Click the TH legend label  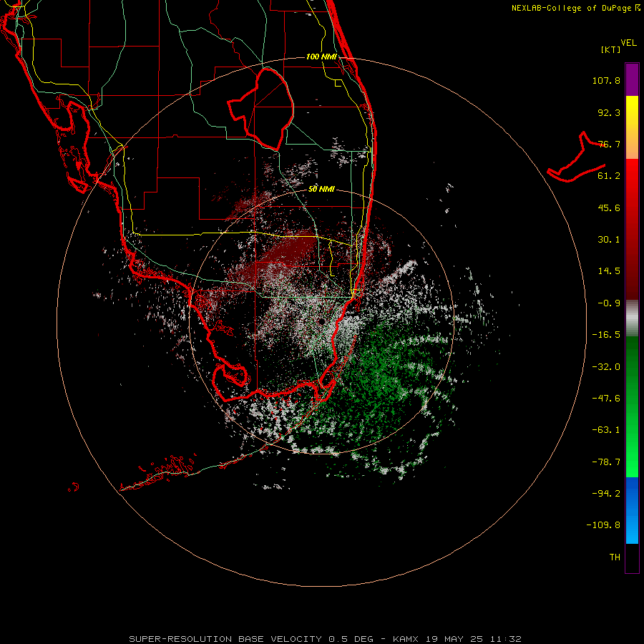(x=615, y=557)
